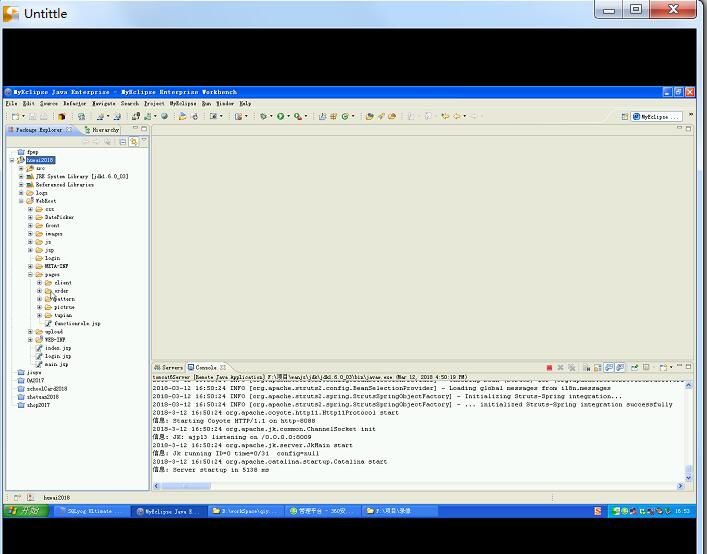Click the globe web browser toolbar icon
This screenshot has width=707, height=554.
click(165, 116)
